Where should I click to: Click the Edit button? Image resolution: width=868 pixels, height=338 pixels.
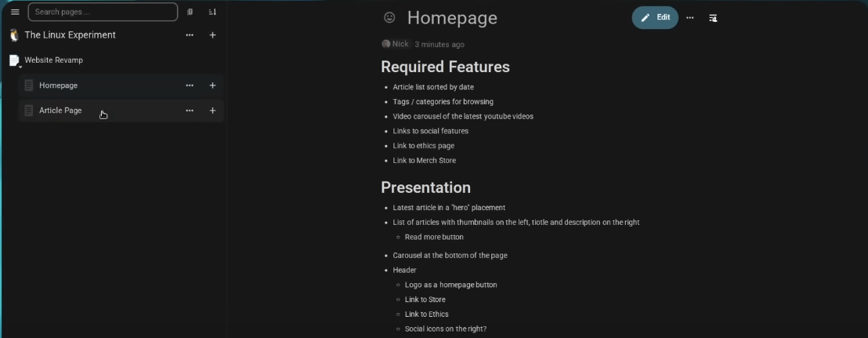(656, 18)
